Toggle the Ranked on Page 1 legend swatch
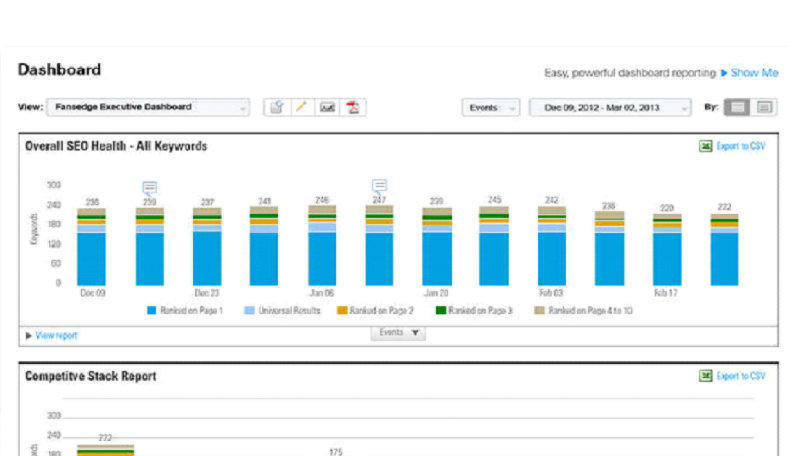Screen dimensions: 793x456 [151, 310]
